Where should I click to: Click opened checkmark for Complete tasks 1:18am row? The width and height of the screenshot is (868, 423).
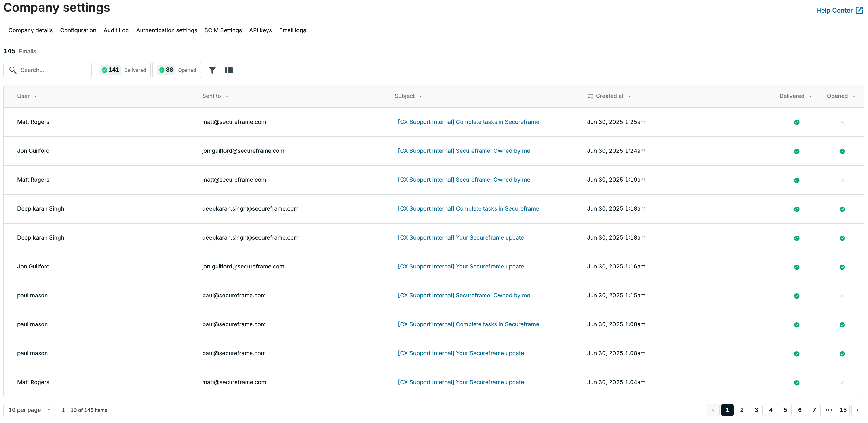(842, 209)
